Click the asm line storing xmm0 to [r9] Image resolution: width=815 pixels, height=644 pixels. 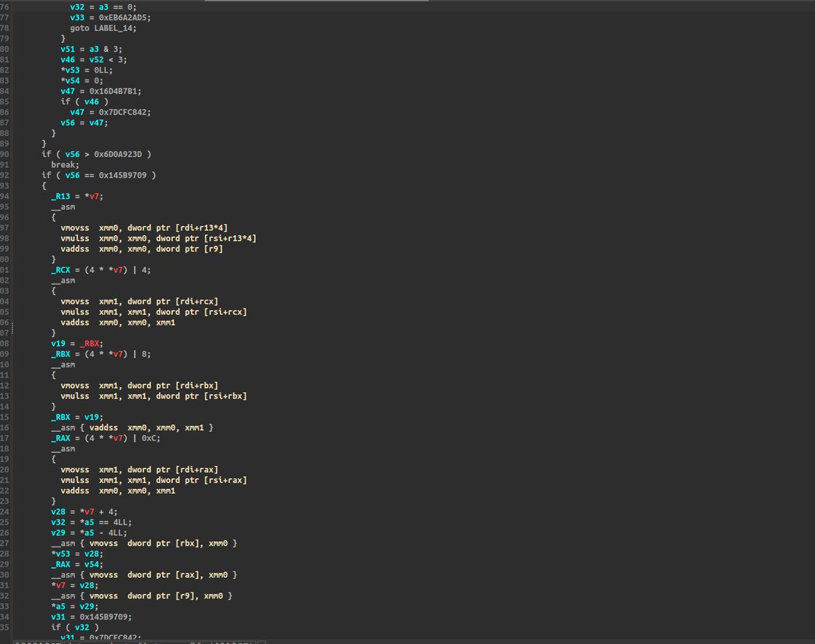coord(141,596)
